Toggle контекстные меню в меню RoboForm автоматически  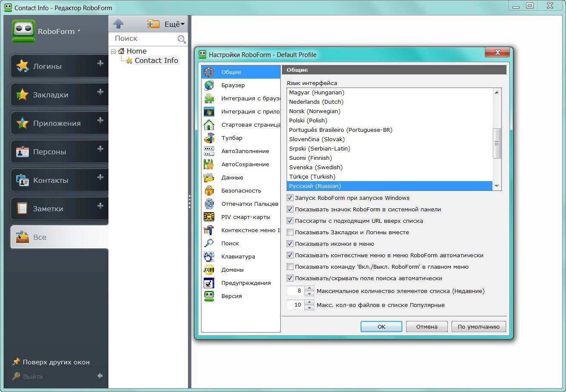(290, 255)
